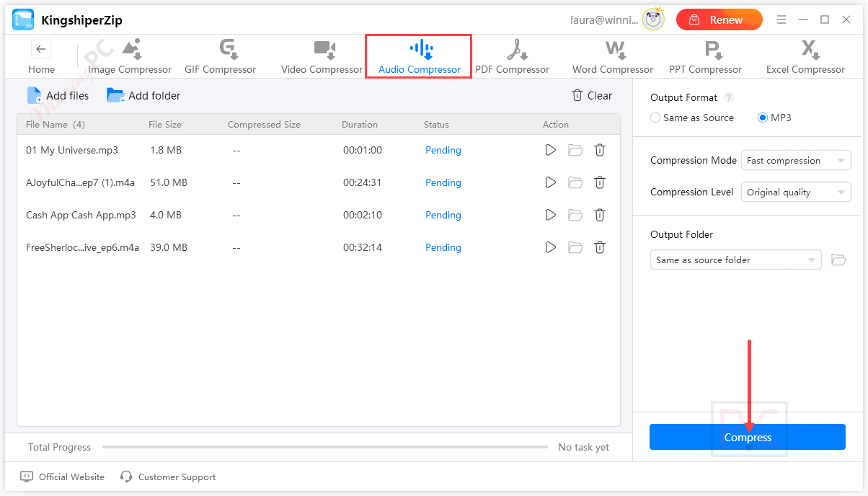This screenshot has width=868, height=496.
Task: Click the 51.0 MB file size cell
Action: 168,182
